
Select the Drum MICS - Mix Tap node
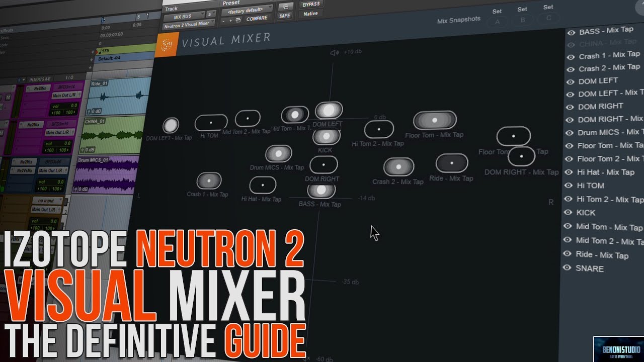click(278, 154)
